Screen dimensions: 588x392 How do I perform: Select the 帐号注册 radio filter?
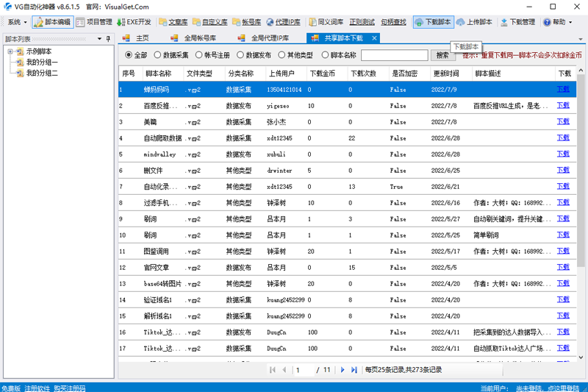pos(199,55)
